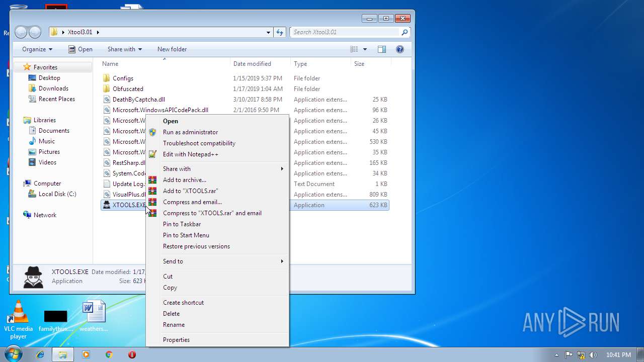Click the Forward navigation arrow in Explorer
This screenshot has width=644, height=362.
coord(35,32)
